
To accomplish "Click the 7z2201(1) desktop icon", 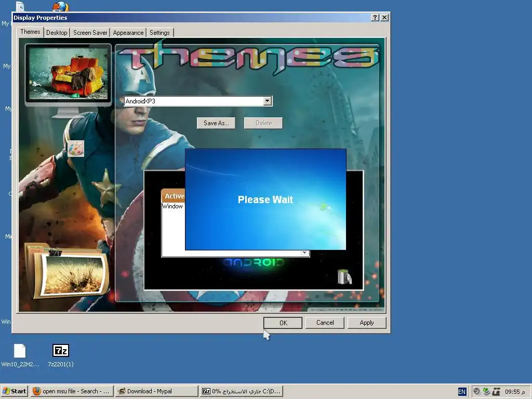I will 61,351.
